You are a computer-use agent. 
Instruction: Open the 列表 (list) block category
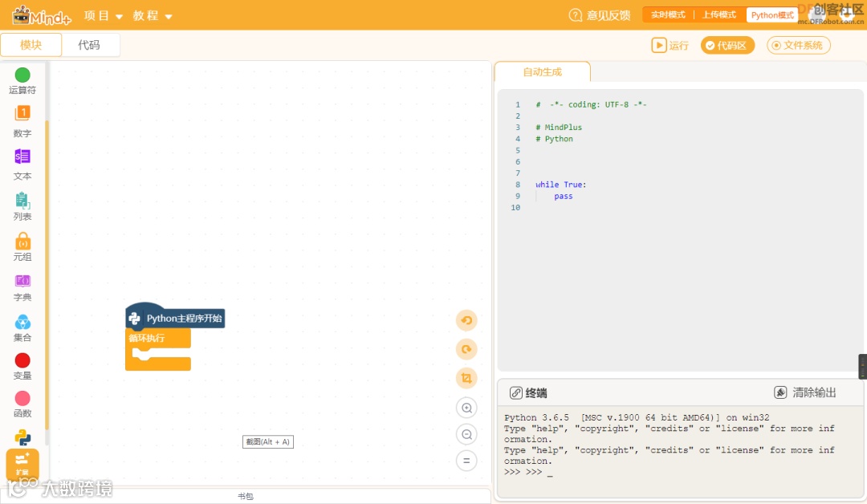pos(22,206)
